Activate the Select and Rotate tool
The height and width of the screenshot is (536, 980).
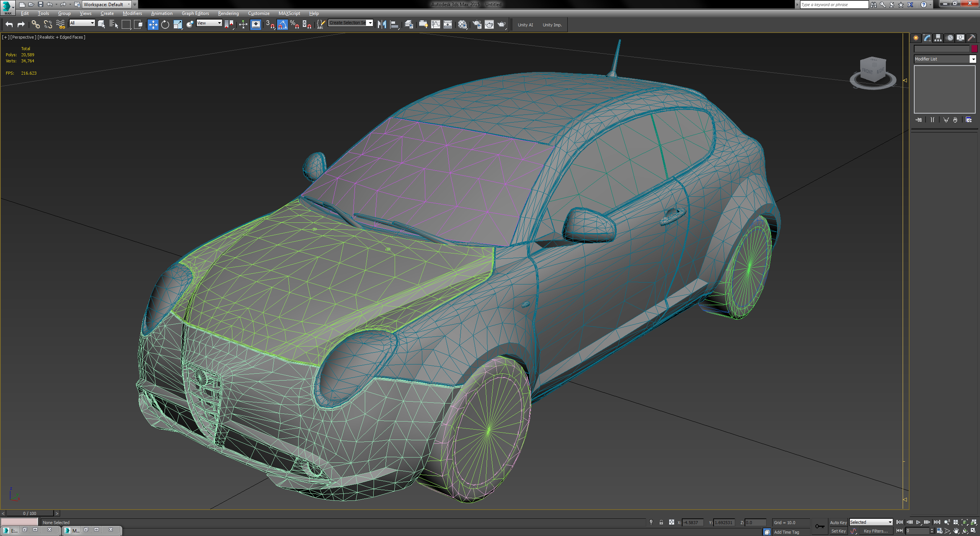coord(165,25)
